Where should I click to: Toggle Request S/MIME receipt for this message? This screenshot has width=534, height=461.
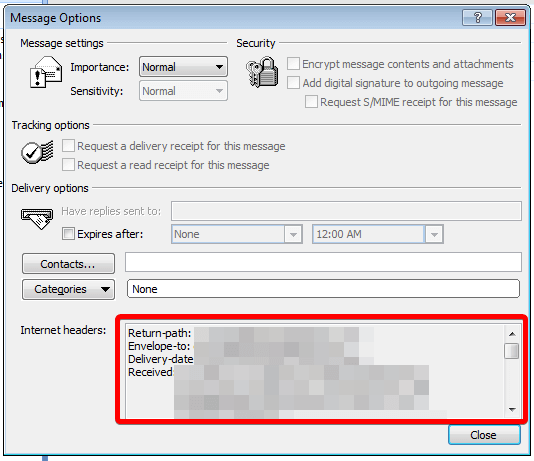coord(311,102)
